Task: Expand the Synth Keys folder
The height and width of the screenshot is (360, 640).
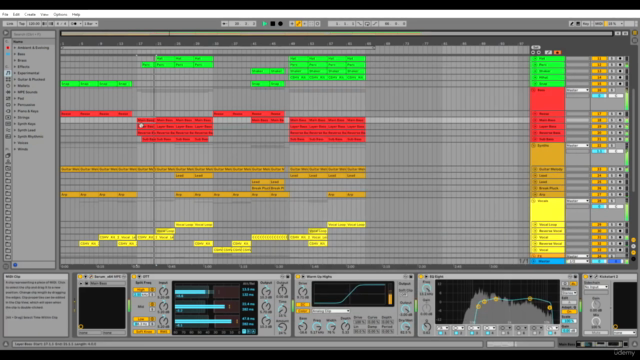Action: [15, 124]
